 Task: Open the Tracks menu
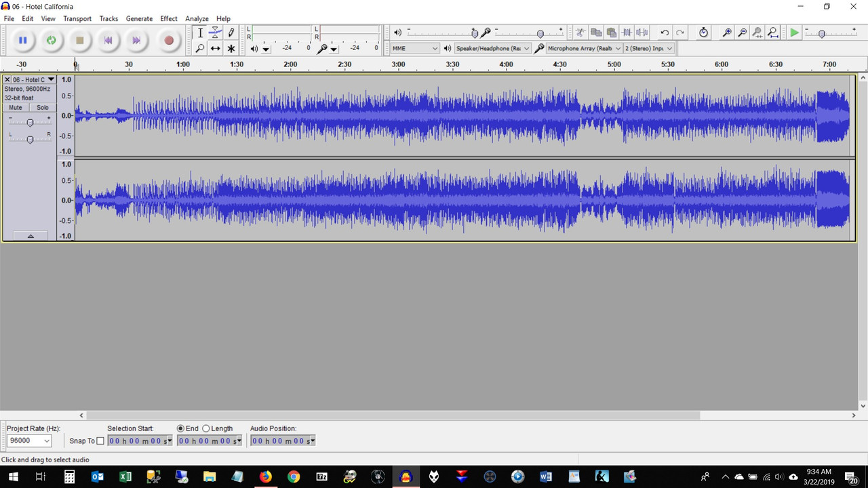108,18
